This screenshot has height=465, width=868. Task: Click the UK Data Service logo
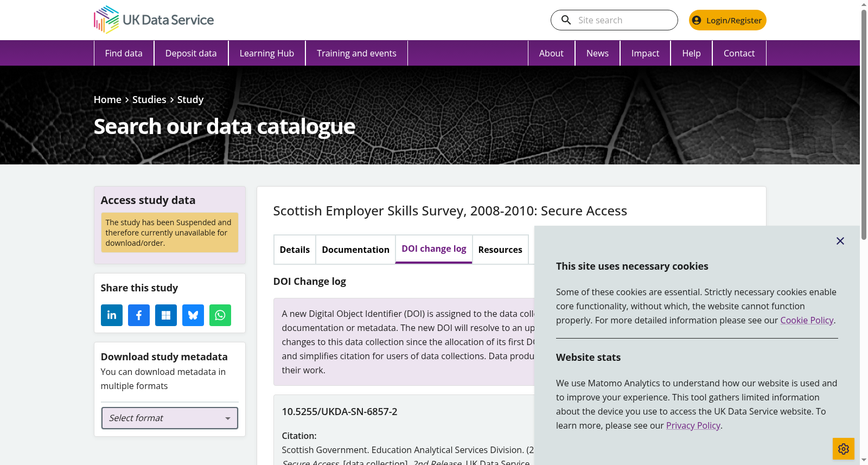coord(154,20)
